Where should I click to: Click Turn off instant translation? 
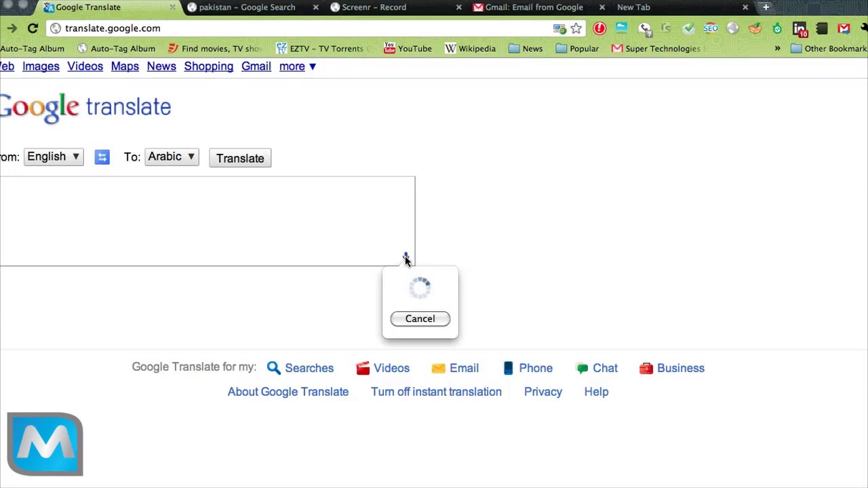[436, 392]
